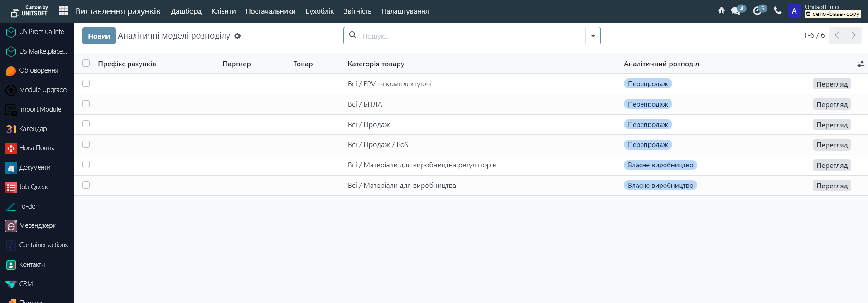Click the phone call icon
This screenshot has width=868, height=303.
[x=778, y=10]
